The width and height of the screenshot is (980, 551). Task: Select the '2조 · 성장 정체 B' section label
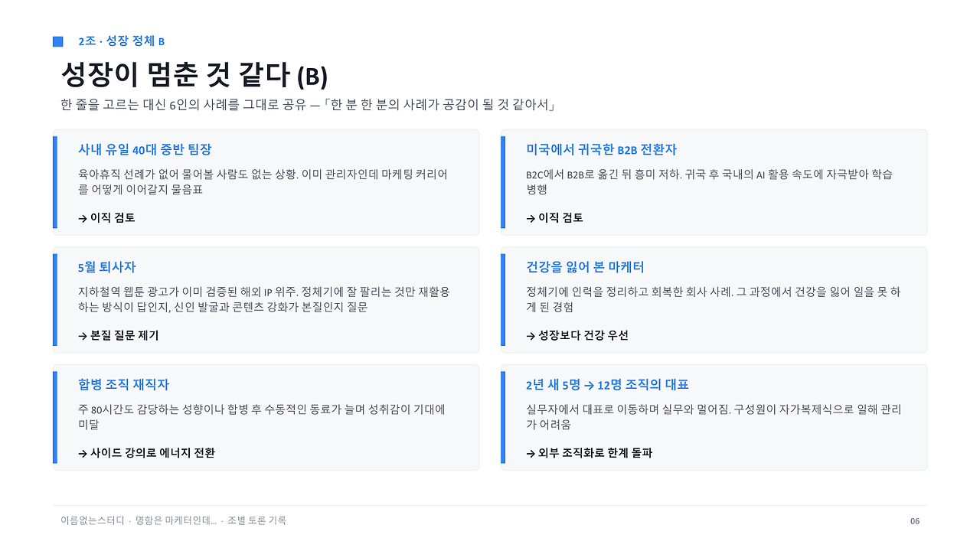(121, 41)
